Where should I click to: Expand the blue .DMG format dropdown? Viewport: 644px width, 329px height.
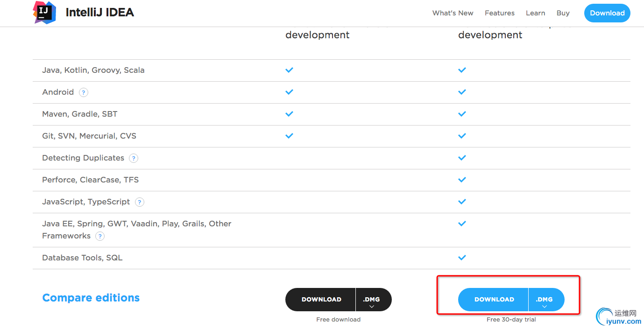tap(546, 300)
